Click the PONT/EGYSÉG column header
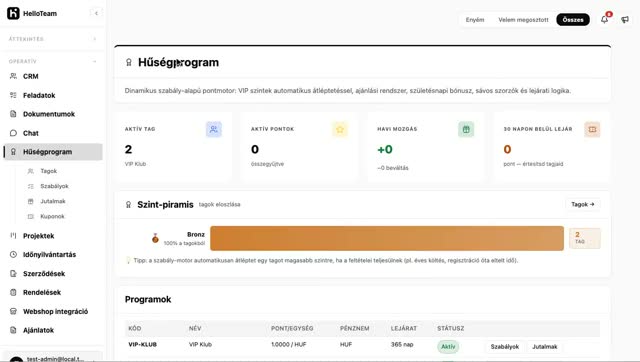The height and width of the screenshot is (362, 640). point(292,328)
